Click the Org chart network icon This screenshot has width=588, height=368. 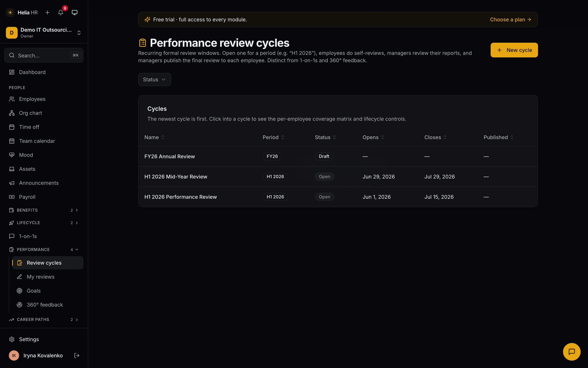click(12, 113)
